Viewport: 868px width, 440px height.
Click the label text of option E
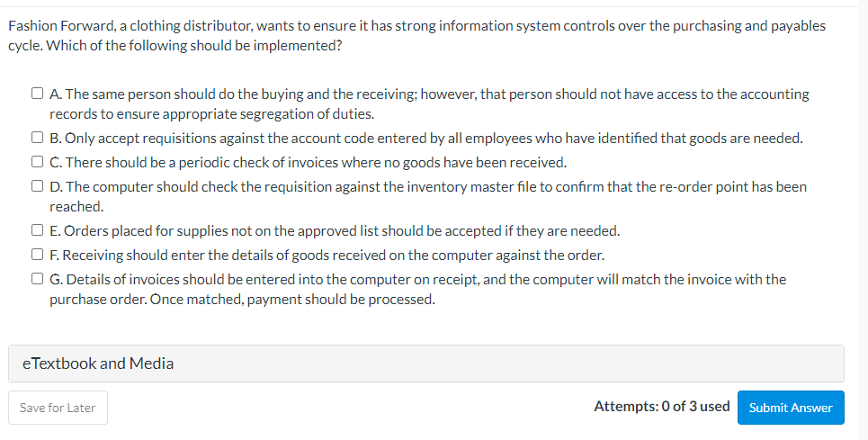click(335, 230)
